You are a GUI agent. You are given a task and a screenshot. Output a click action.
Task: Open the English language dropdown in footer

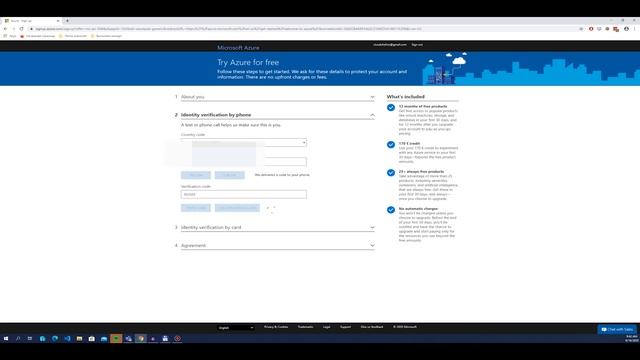point(236,327)
